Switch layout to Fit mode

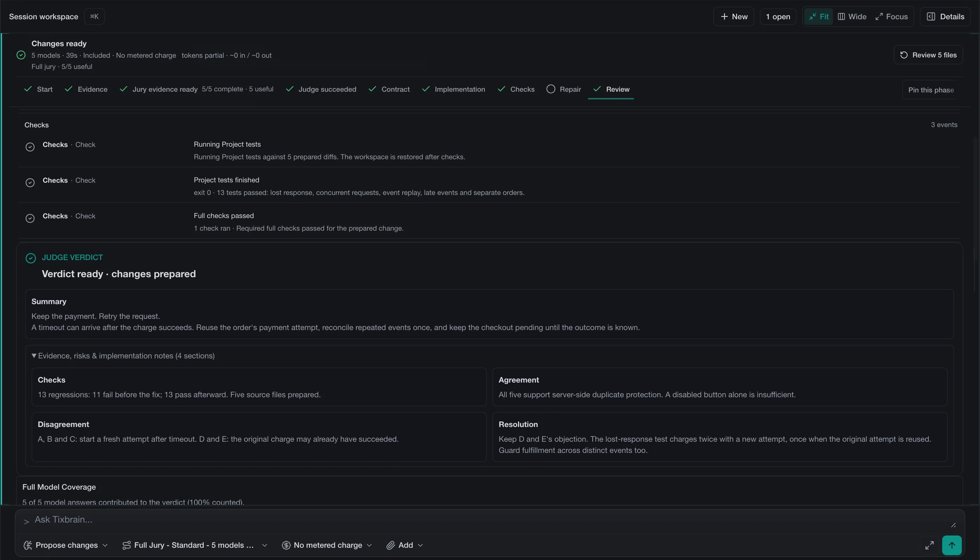coord(818,16)
